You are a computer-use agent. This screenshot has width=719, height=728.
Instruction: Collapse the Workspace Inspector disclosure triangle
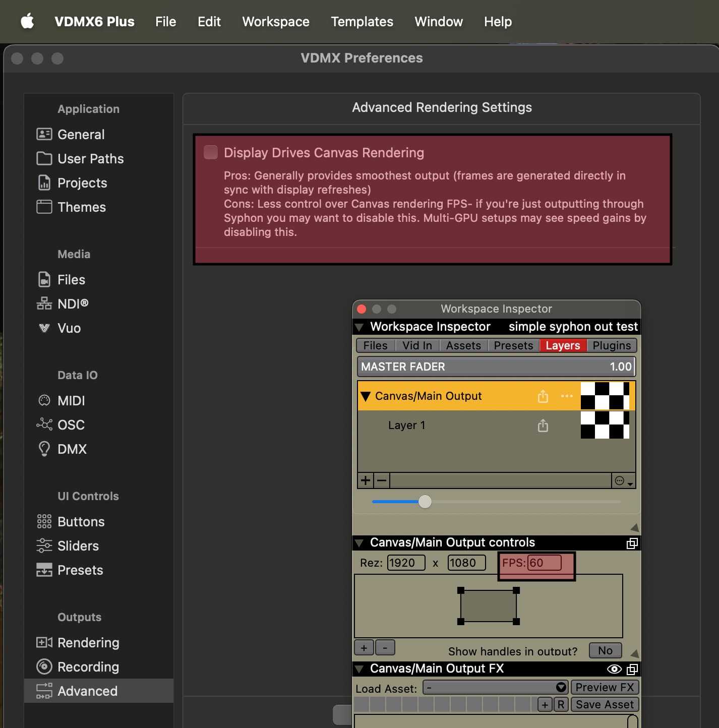click(x=359, y=327)
